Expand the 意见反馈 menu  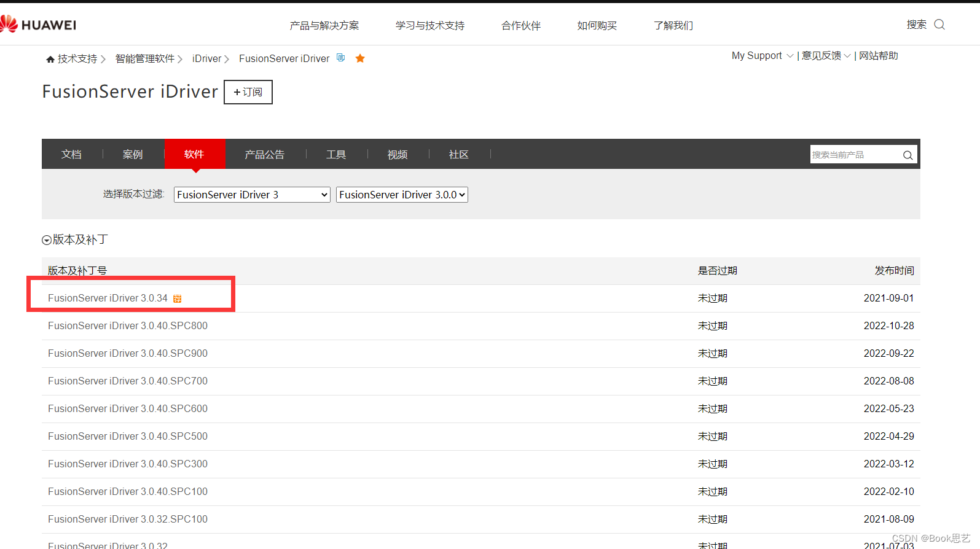tap(826, 56)
